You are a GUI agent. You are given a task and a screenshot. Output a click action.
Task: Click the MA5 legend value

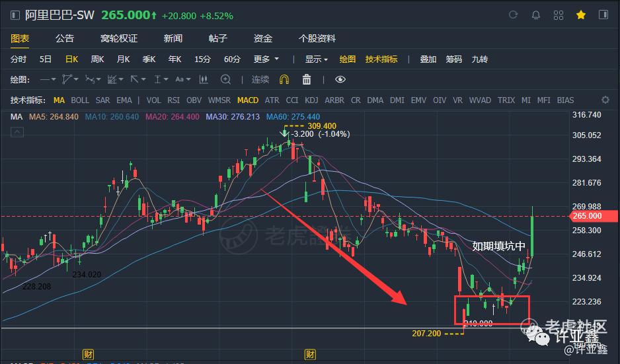tap(54, 117)
